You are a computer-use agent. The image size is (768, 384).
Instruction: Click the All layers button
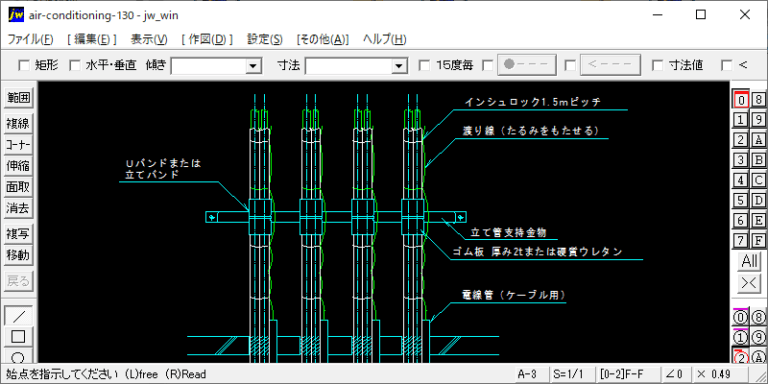tap(749, 261)
